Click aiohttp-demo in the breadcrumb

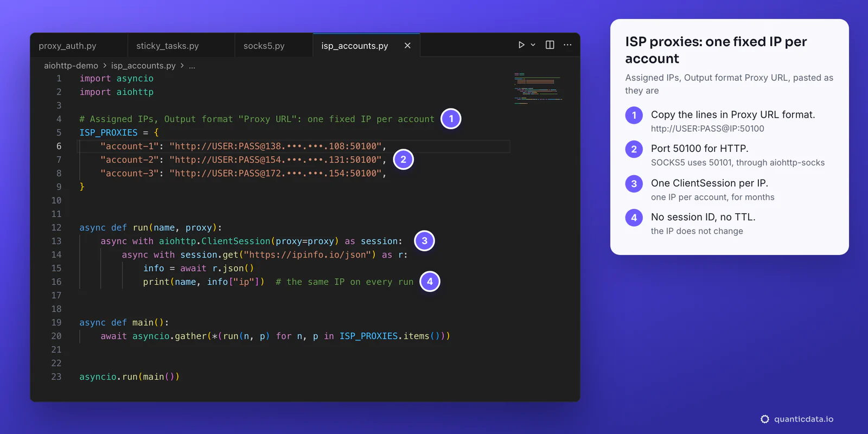[71, 66]
